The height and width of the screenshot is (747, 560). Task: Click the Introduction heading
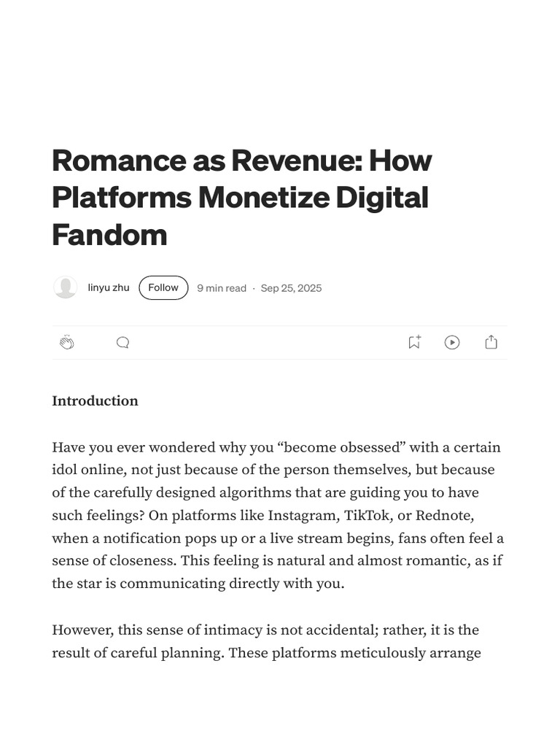click(x=95, y=400)
